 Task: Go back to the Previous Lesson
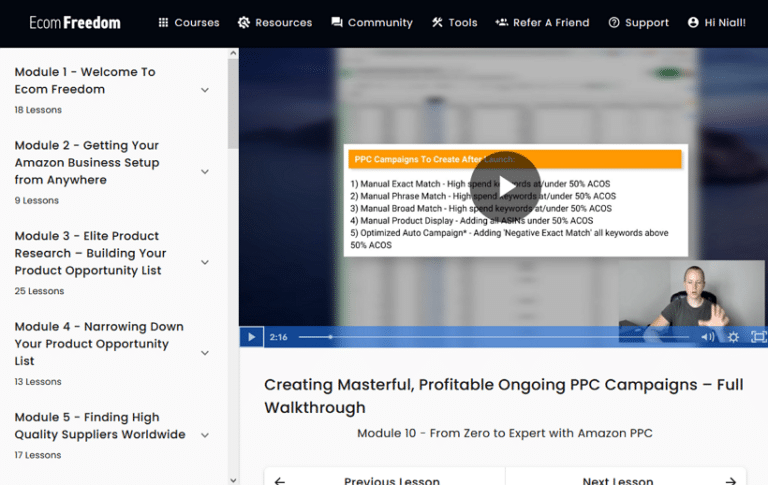click(385, 479)
